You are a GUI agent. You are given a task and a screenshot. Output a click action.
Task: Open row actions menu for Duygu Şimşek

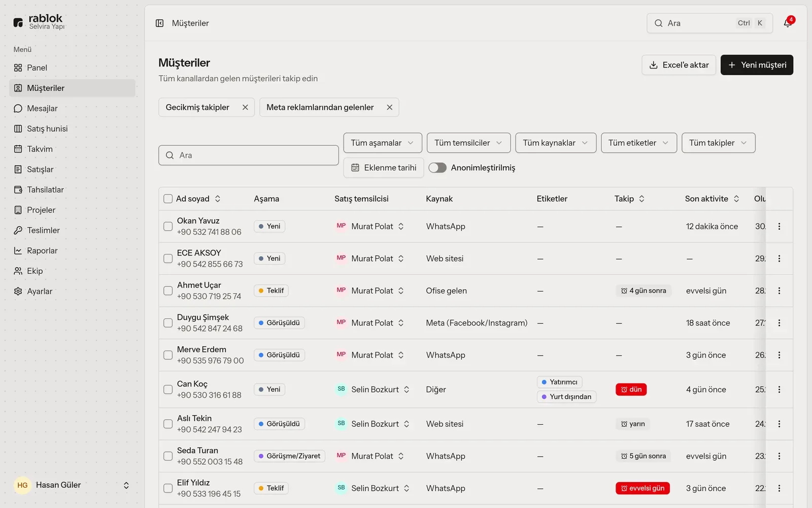779,323
